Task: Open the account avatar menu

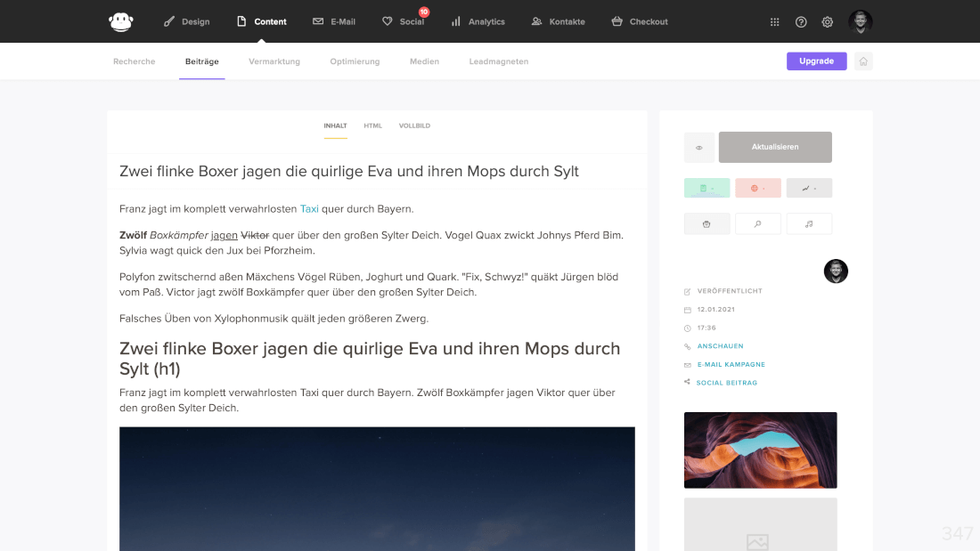Action: click(x=861, y=20)
